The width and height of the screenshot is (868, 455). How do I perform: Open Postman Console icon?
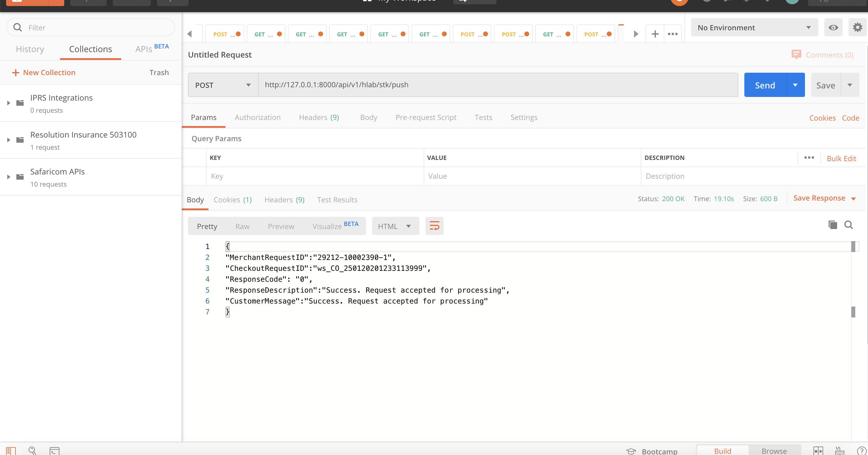(x=54, y=451)
